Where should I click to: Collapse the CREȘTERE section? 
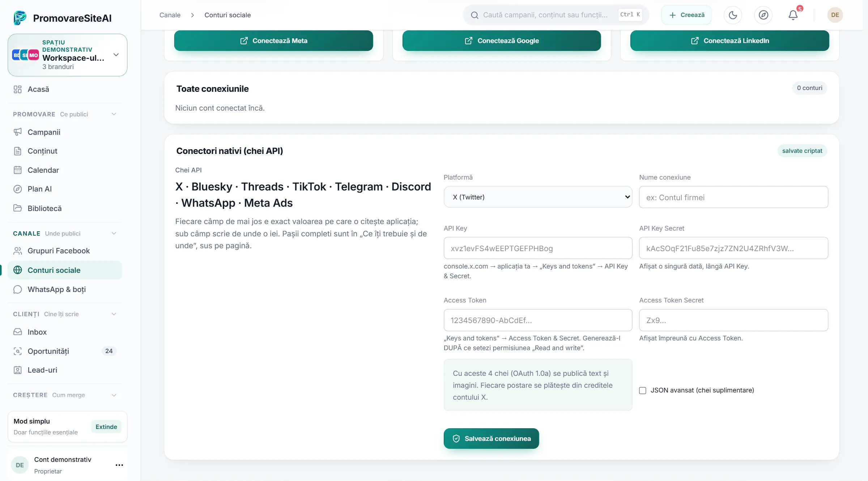click(114, 395)
